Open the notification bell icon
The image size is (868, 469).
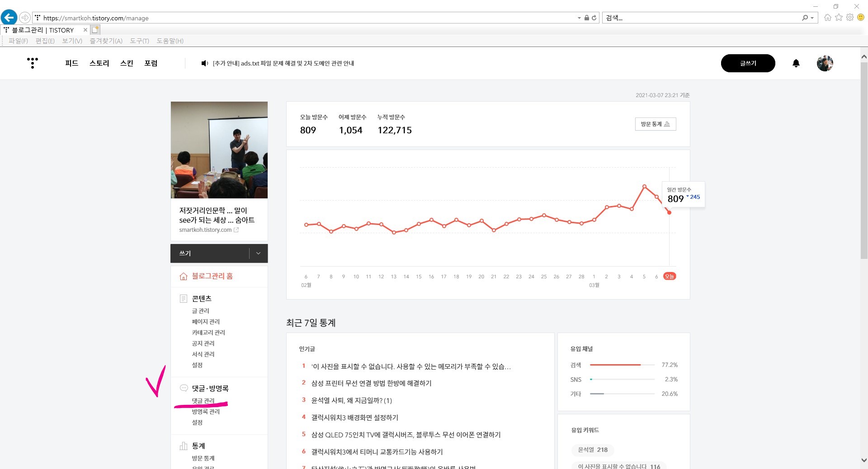pyautogui.click(x=796, y=63)
